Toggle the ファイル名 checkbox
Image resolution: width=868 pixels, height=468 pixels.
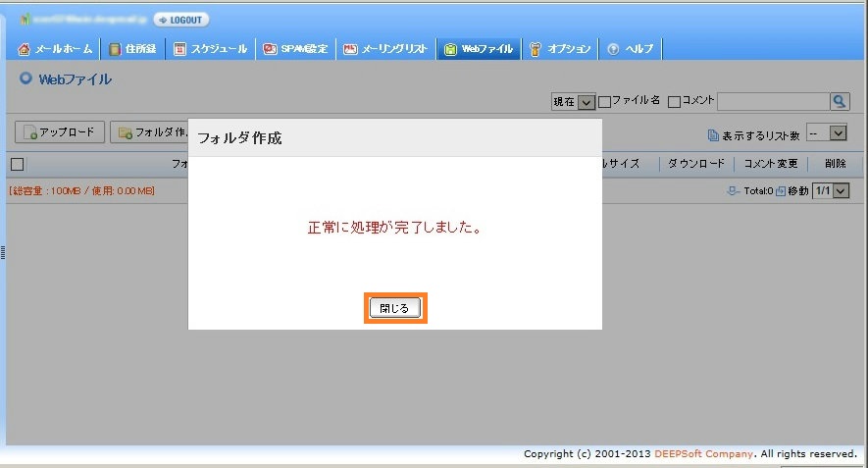pos(605,101)
